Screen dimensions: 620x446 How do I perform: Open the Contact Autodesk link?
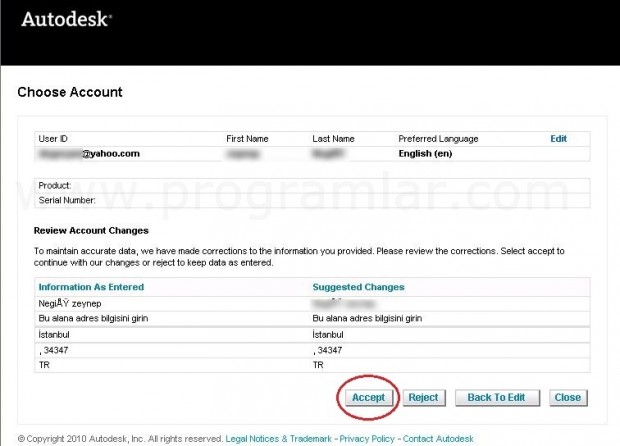click(x=438, y=439)
